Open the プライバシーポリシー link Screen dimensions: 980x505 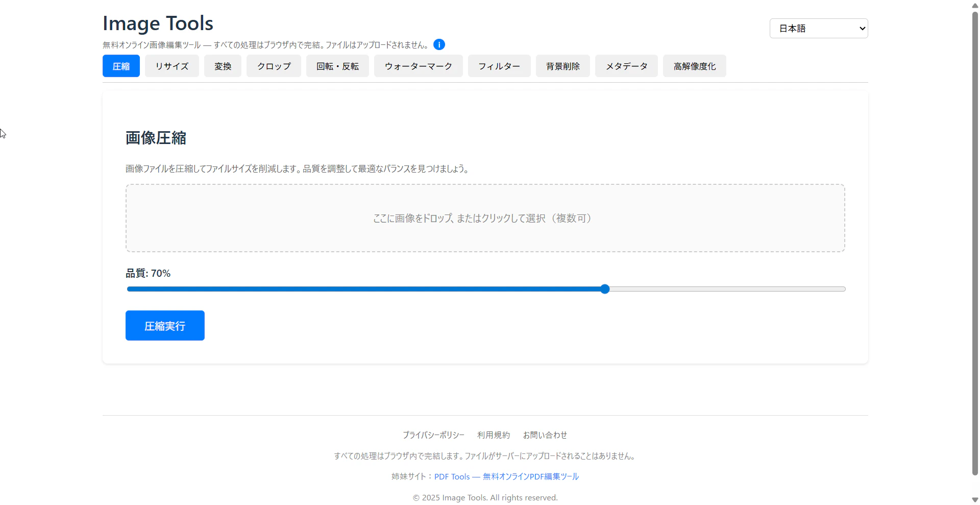(x=433, y=435)
